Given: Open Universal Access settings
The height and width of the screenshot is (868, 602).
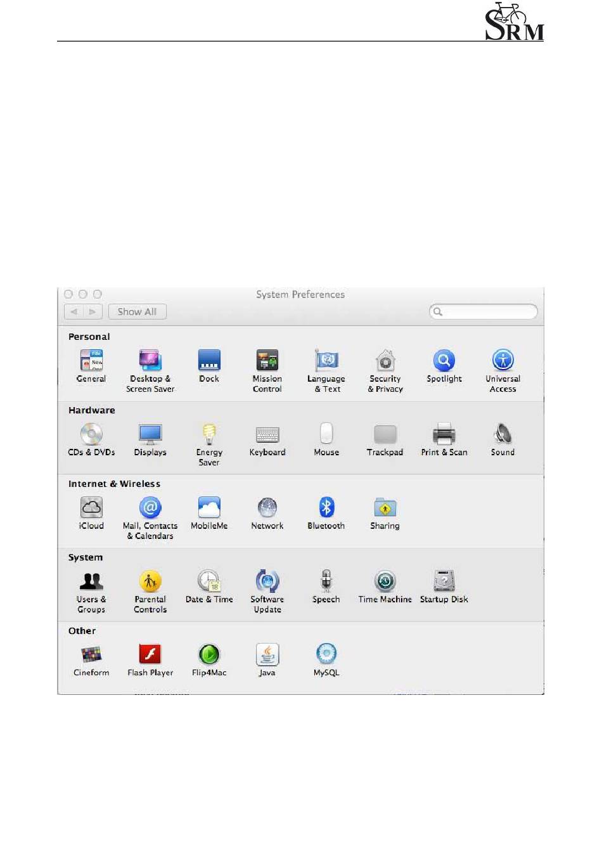Looking at the screenshot, I should click(503, 371).
